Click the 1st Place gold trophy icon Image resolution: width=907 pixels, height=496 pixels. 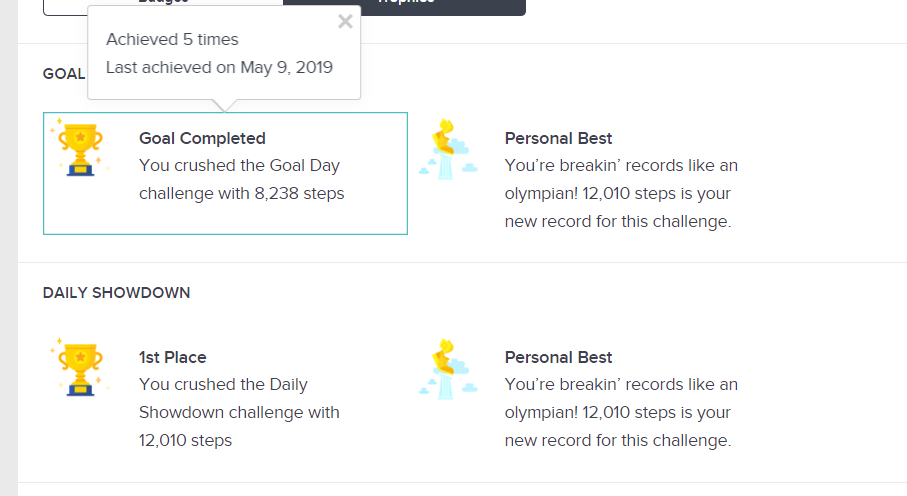pos(80,368)
